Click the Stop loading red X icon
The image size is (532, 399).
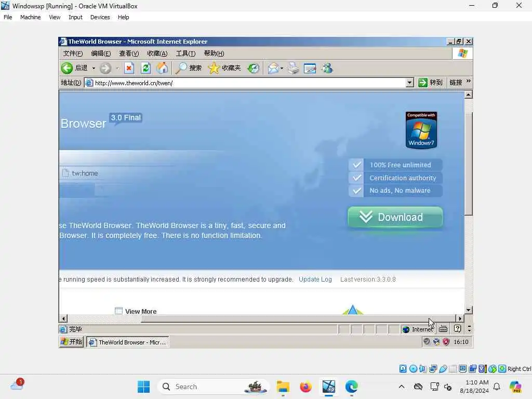coord(129,68)
